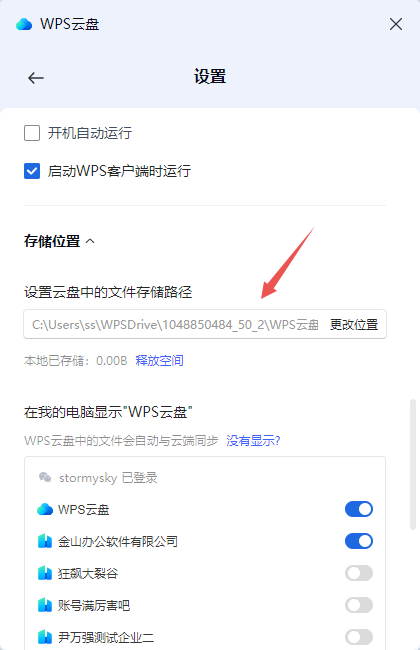Open the 释放空间 link
Viewport: 420px width, 650px height.
tap(159, 361)
